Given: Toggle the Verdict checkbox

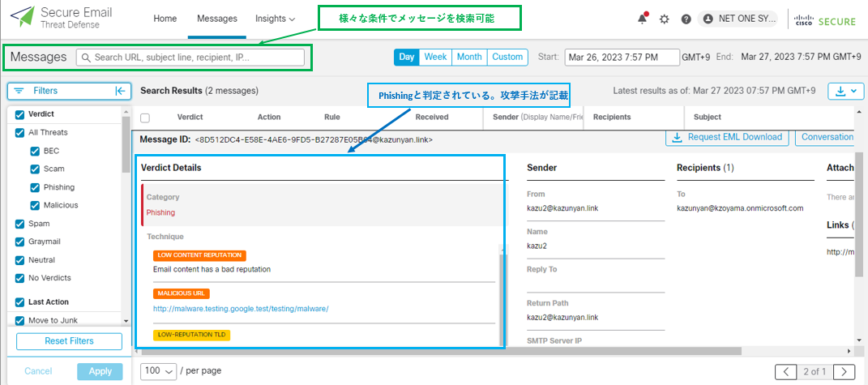Looking at the screenshot, I should pyautogui.click(x=19, y=114).
